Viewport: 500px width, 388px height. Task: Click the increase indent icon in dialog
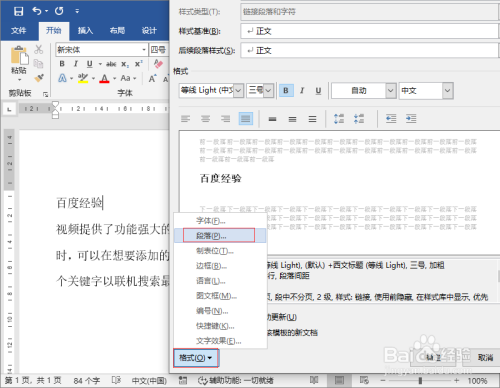coord(411,119)
